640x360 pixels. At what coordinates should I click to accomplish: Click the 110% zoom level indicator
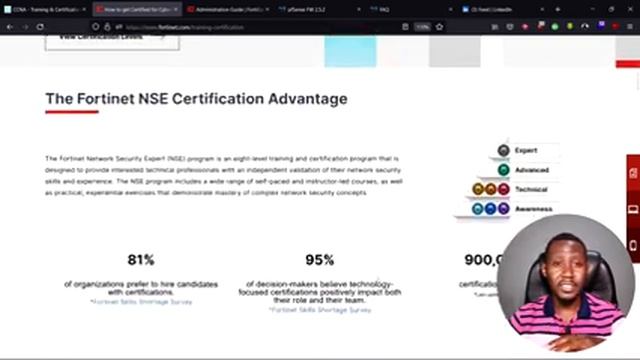point(422,27)
